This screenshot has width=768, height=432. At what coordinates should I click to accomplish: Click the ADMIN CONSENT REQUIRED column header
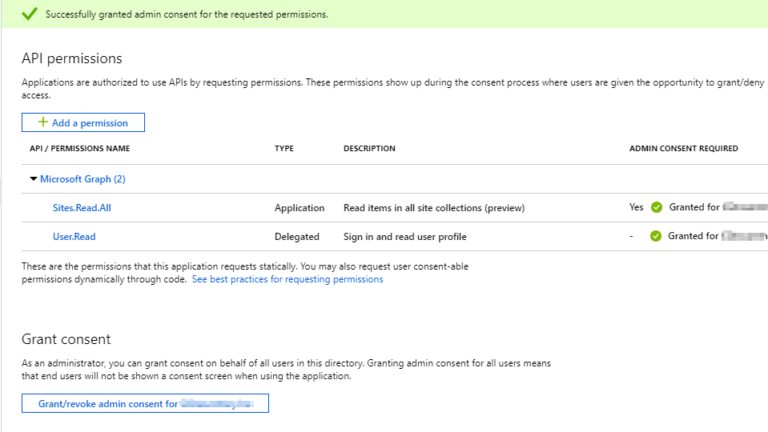point(683,148)
